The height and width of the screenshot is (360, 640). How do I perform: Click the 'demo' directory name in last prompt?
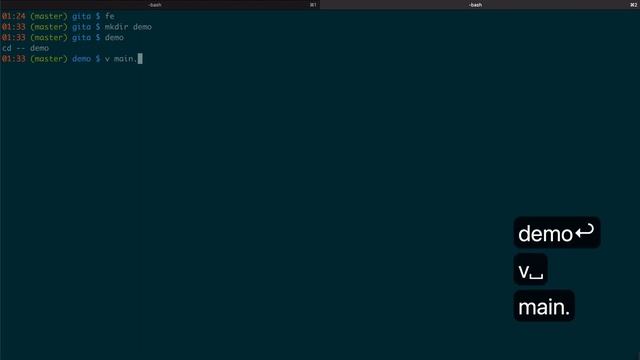[81, 59]
